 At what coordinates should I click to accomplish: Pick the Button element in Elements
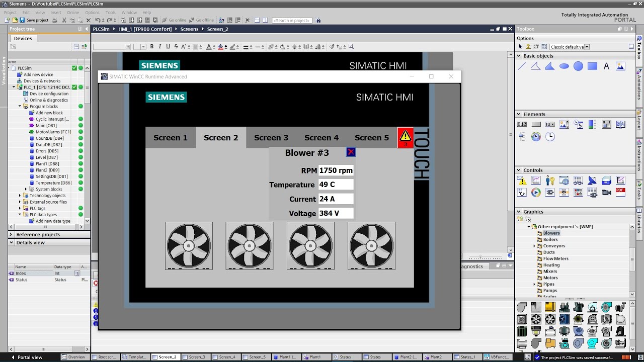click(x=536, y=124)
